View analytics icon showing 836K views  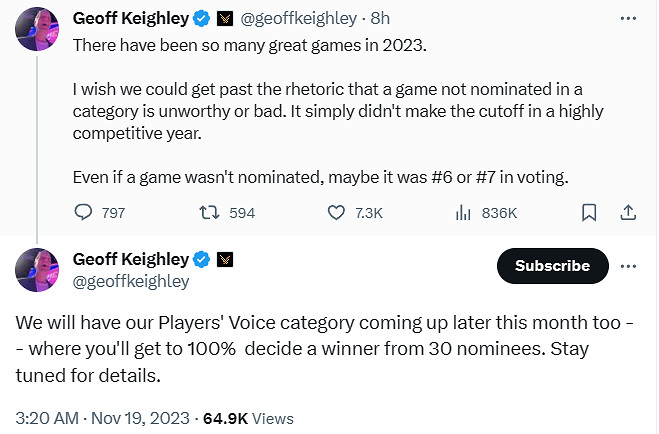click(464, 212)
